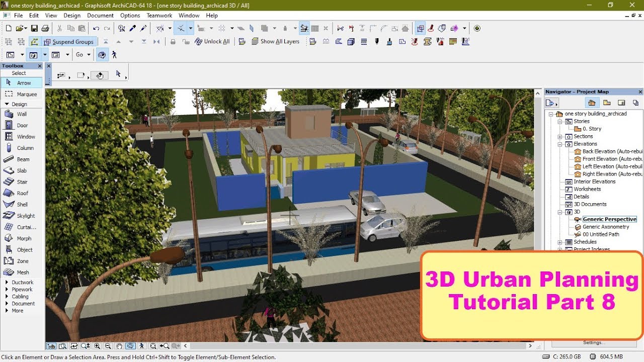Toggle the 3D explore walk mode icon
Image resolution: width=644 pixels, height=362 pixels.
(x=114, y=55)
